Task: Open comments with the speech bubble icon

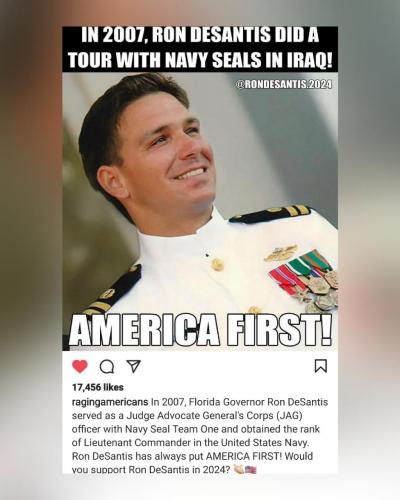Action: pos(107,367)
